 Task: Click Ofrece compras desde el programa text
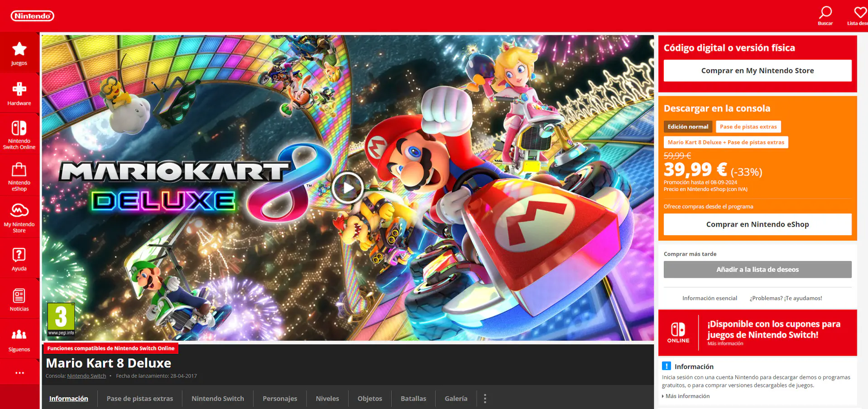(x=708, y=206)
